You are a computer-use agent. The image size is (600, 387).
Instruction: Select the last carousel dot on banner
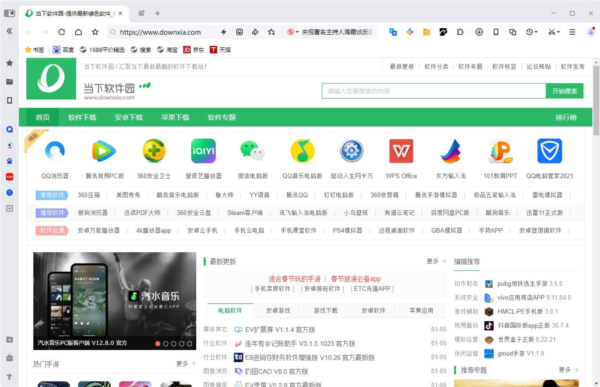click(189, 344)
